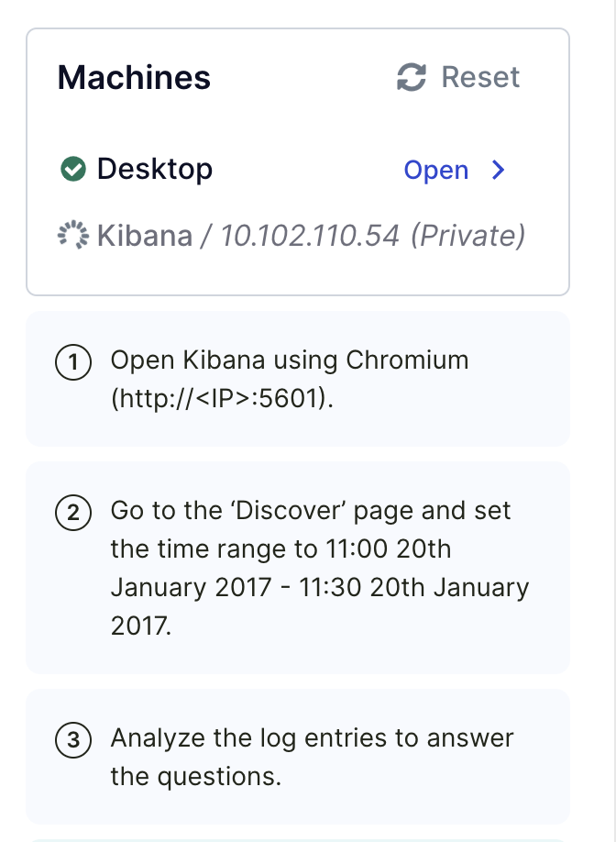
Task: Click the green checkmark status icon beside Desktop
Action: tap(73, 169)
